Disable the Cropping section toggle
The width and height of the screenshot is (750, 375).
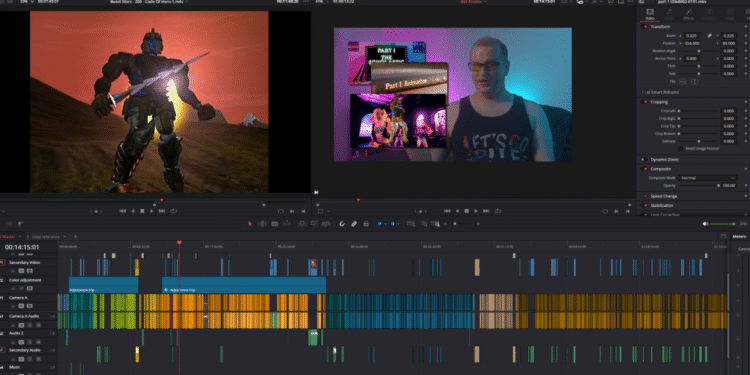645,102
